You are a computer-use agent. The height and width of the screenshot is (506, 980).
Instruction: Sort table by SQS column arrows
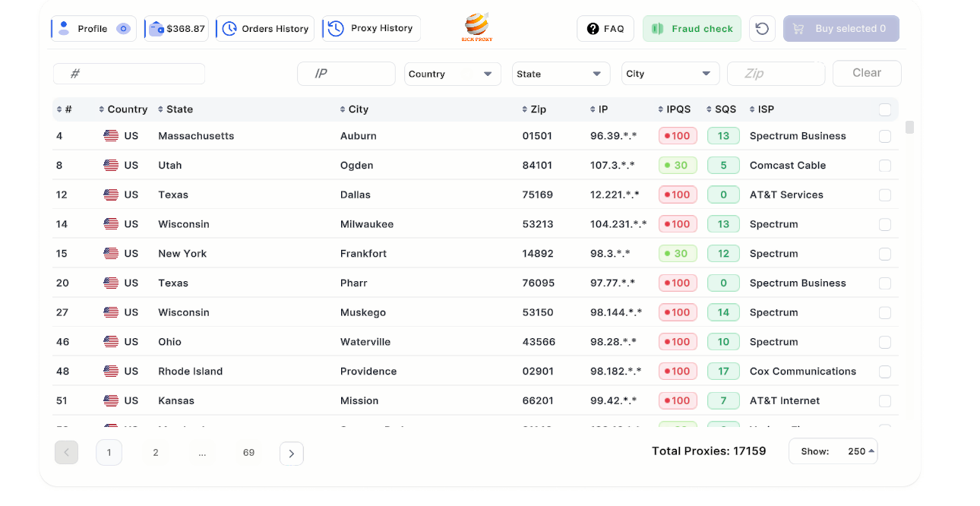tap(710, 109)
